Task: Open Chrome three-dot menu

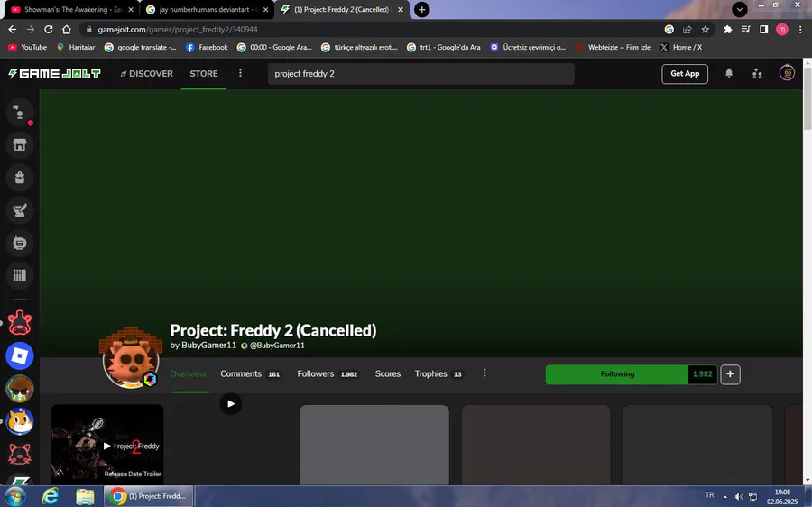Action: [800, 30]
